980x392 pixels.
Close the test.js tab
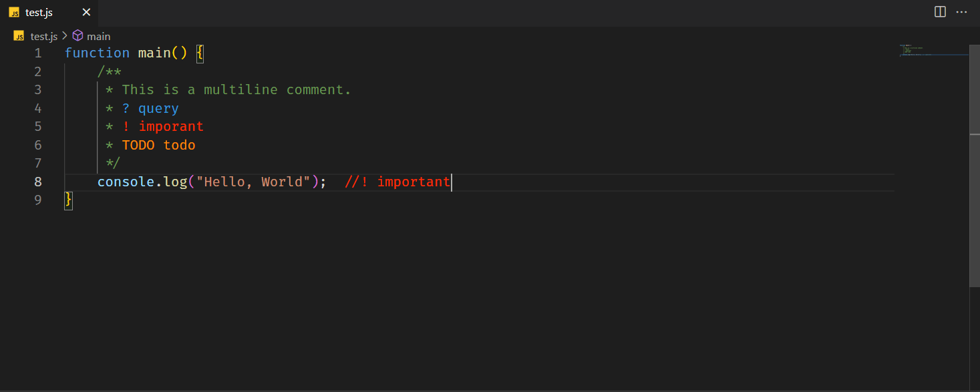click(x=86, y=11)
